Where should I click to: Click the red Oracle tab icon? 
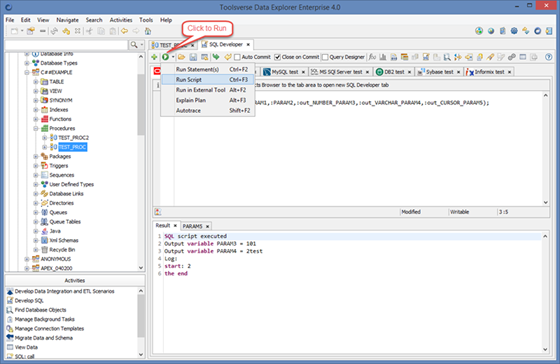pyautogui.click(x=157, y=71)
